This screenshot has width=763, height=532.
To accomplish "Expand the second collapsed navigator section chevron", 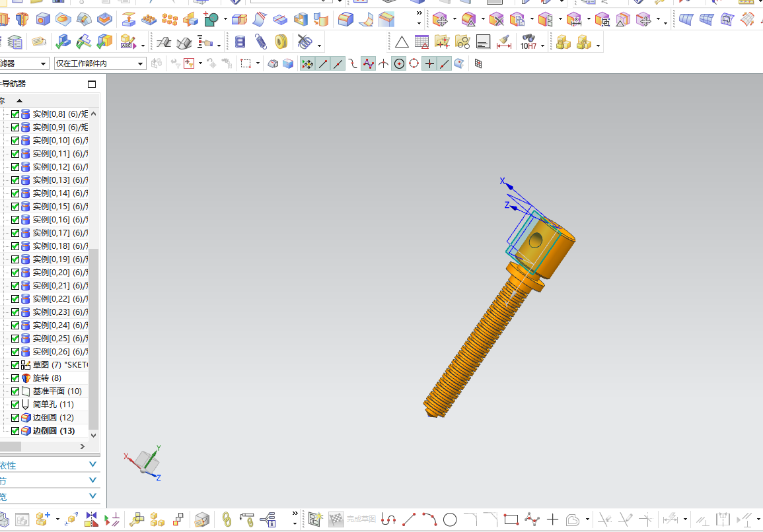I will click(x=93, y=480).
